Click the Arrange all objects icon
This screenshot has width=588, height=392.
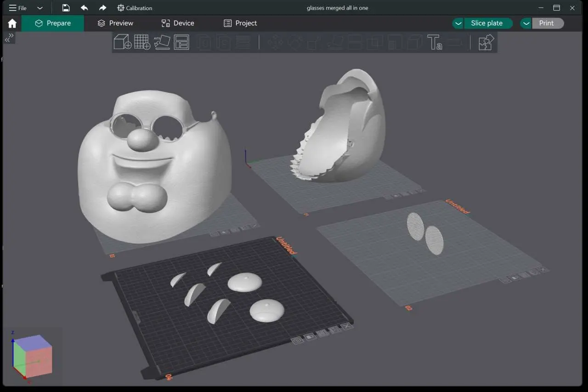pos(181,42)
